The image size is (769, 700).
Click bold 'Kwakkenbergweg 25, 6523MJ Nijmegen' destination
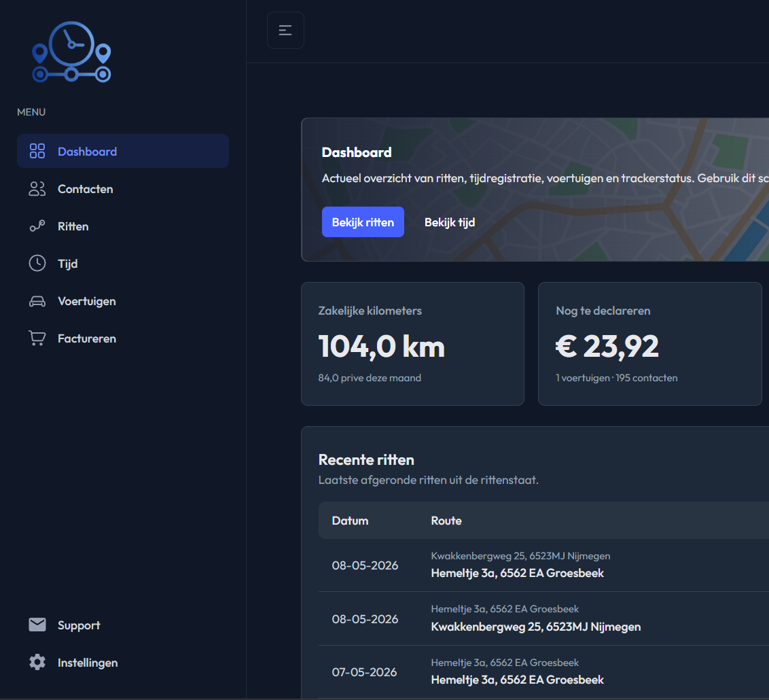(535, 627)
